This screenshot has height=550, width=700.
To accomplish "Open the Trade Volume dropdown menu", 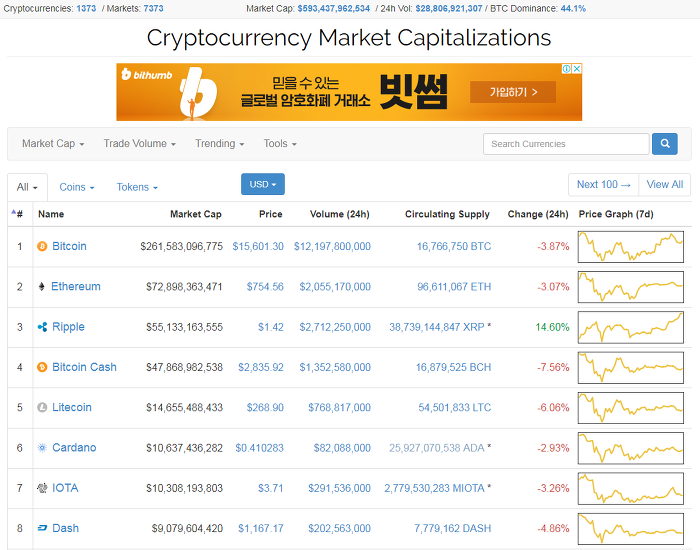I will pyautogui.click(x=139, y=144).
